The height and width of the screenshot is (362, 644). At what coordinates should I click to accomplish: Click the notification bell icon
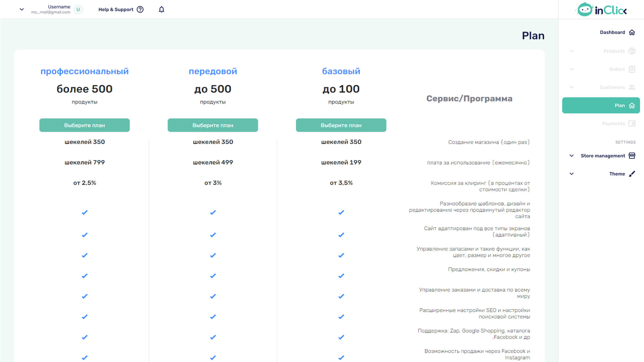[x=162, y=9]
